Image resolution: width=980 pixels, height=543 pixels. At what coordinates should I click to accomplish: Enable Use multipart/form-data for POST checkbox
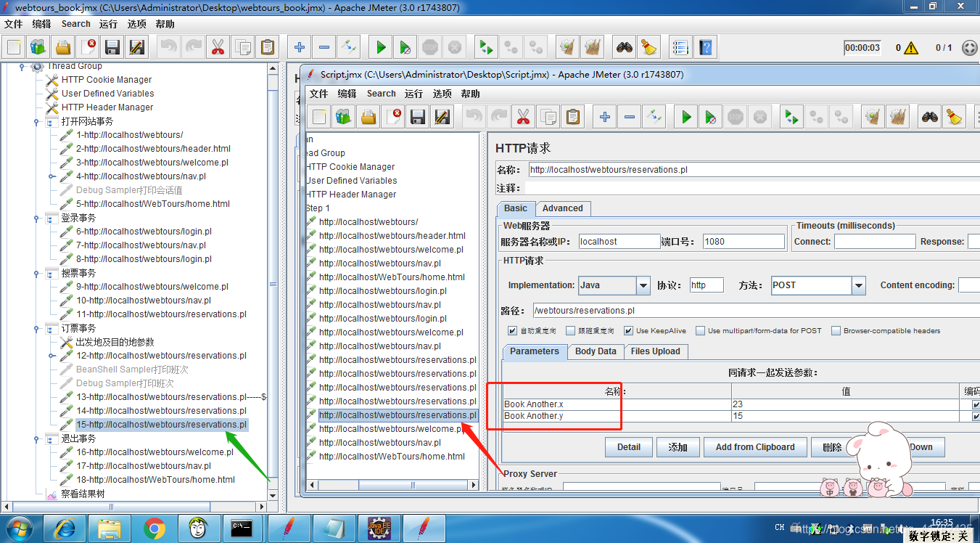click(700, 331)
